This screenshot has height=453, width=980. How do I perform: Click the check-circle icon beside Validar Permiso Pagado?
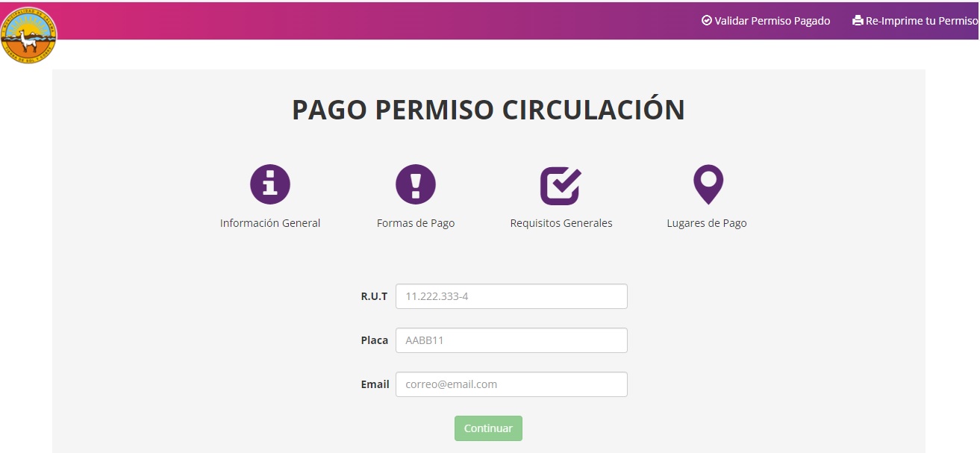tap(706, 20)
